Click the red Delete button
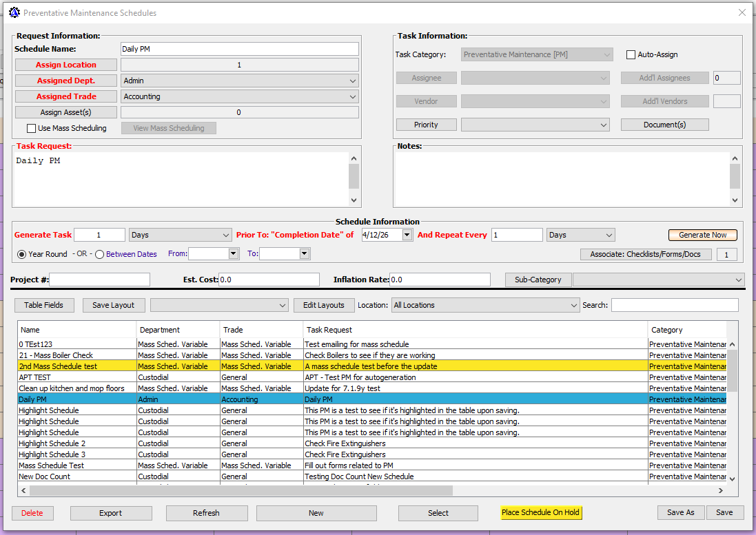Viewport: 756px width, 535px height. coord(32,513)
